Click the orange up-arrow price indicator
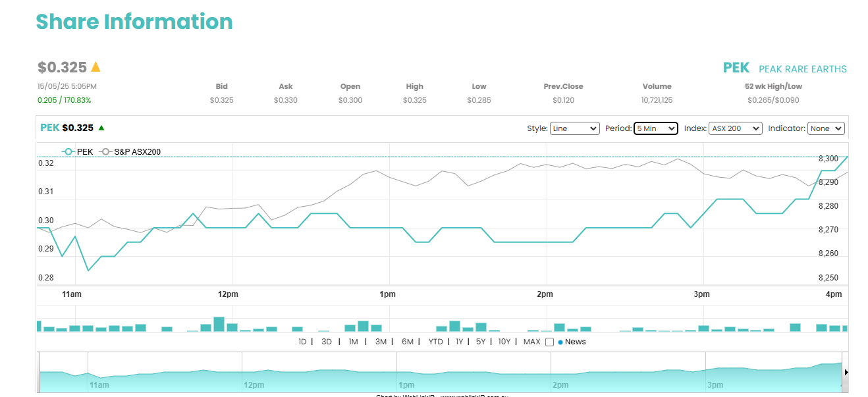 [x=95, y=66]
